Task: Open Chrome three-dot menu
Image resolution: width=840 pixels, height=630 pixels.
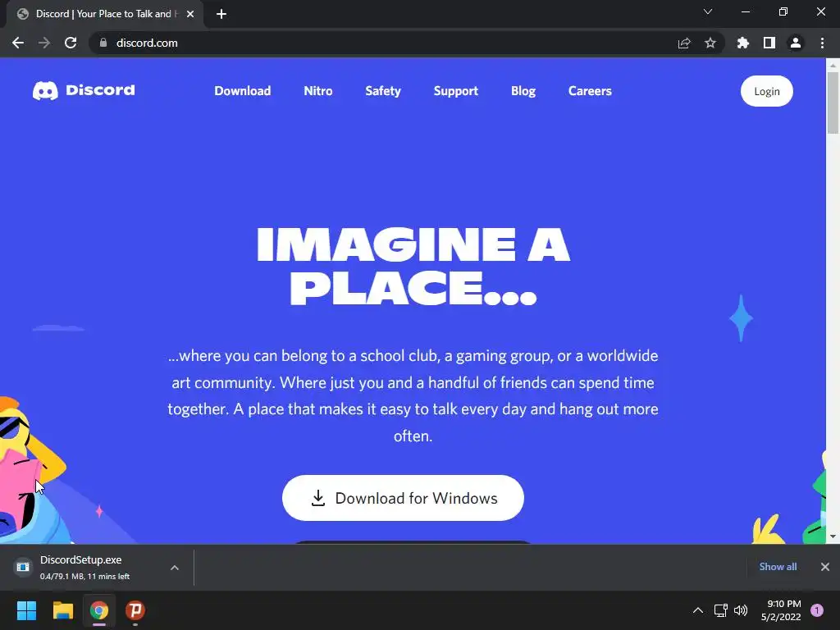Action: pyautogui.click(x=822, y=43)
